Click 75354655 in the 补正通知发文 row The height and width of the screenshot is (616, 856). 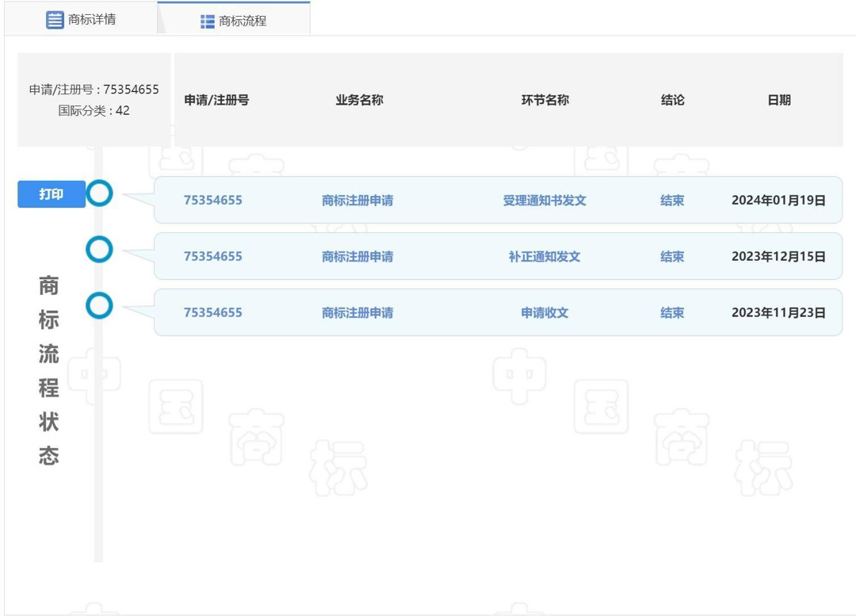(213, 257)
